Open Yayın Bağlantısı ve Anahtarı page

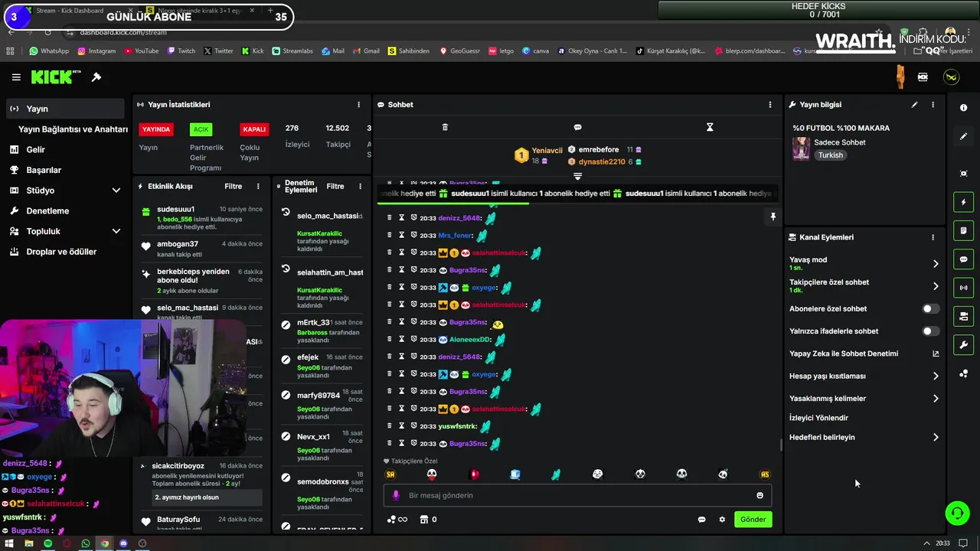(73, 129)
